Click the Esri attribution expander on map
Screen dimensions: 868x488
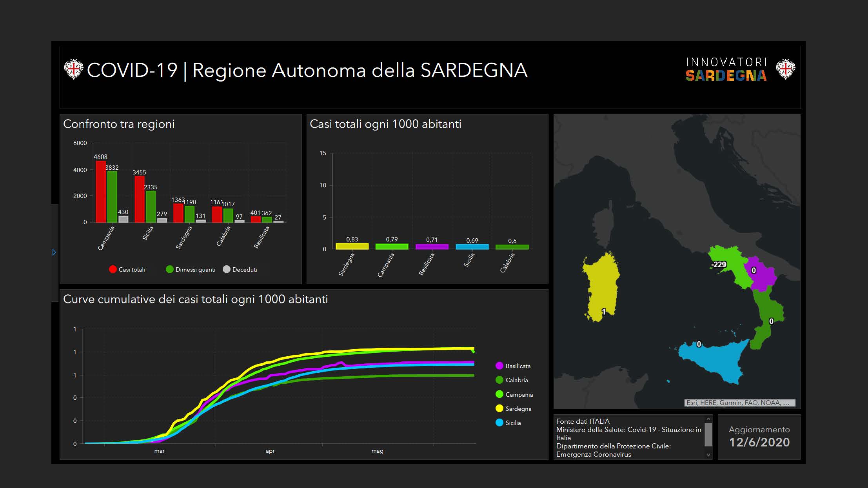tap(786, 403)
